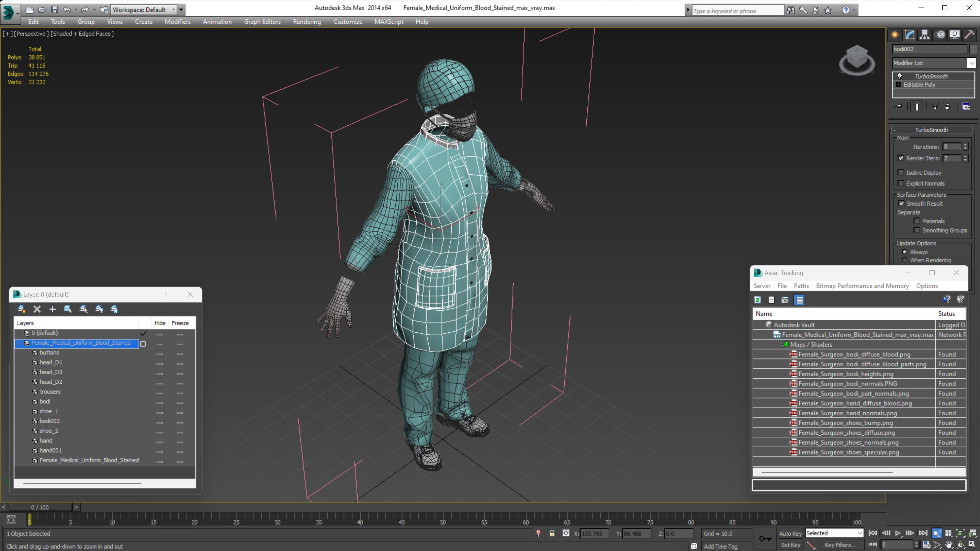Open the Modifier List dropdown
This screenshot has width=980, height=551.
coord(971,63)
